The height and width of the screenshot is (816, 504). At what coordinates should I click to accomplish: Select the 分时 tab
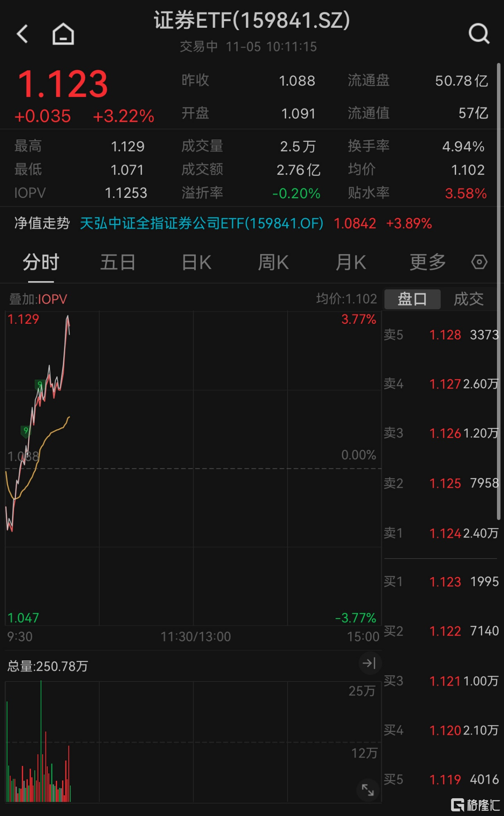[41, 262]
